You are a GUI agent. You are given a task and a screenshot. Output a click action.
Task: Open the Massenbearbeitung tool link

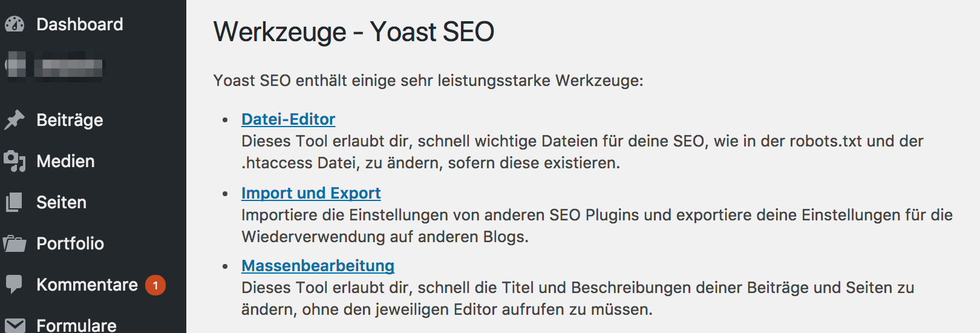pyautogui.click(x=318, y=266)
